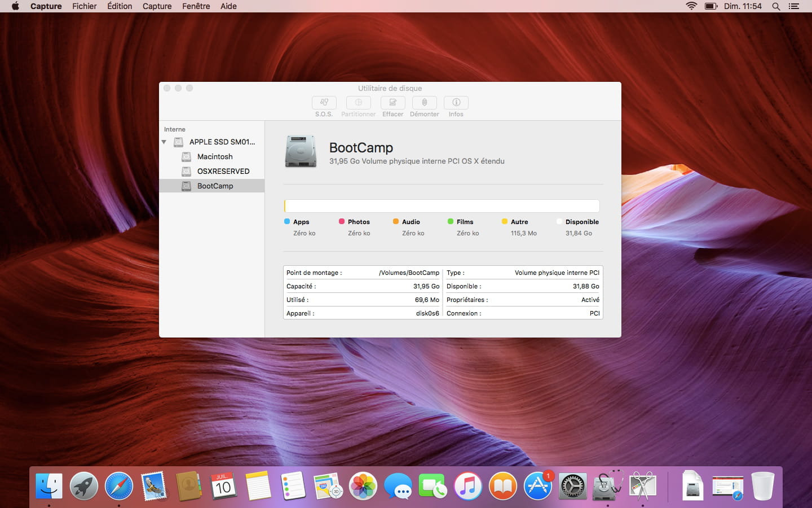Open Launchpad from the Dock
The width and height of the screenshot is (812, 508).
(84, 486)
